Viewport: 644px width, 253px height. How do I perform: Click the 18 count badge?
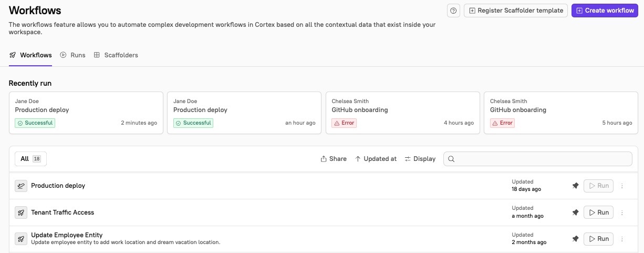pyautogui.click(x=37, y=159)
